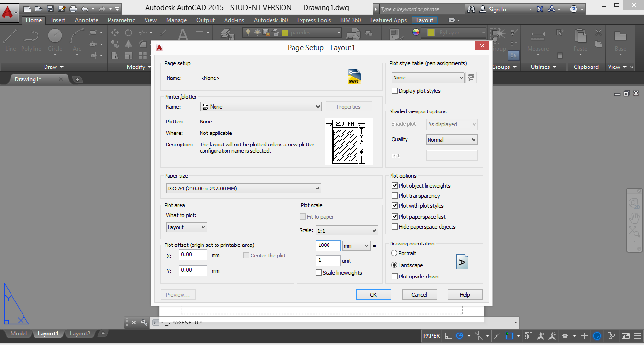This screenshot has height=345, width=644.
Task: Click the Pan hand icon in navigation bar
Action: click(634, 218)
